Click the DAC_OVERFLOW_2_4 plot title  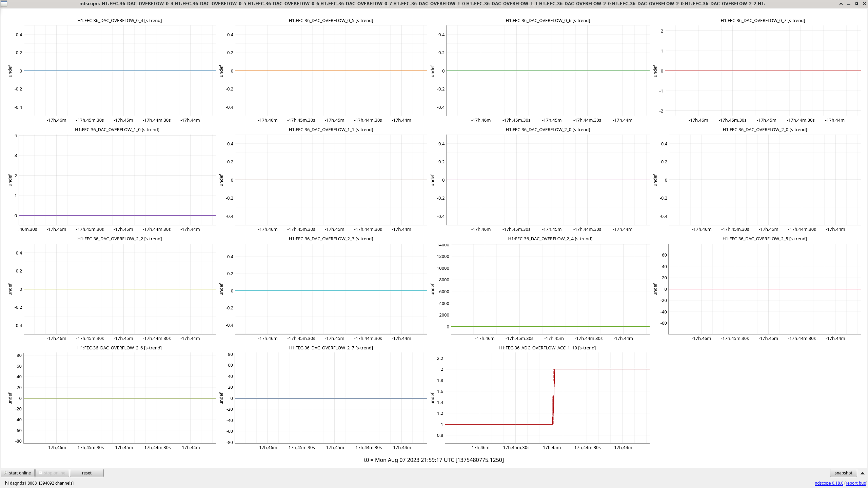click(x=550, y=239)
